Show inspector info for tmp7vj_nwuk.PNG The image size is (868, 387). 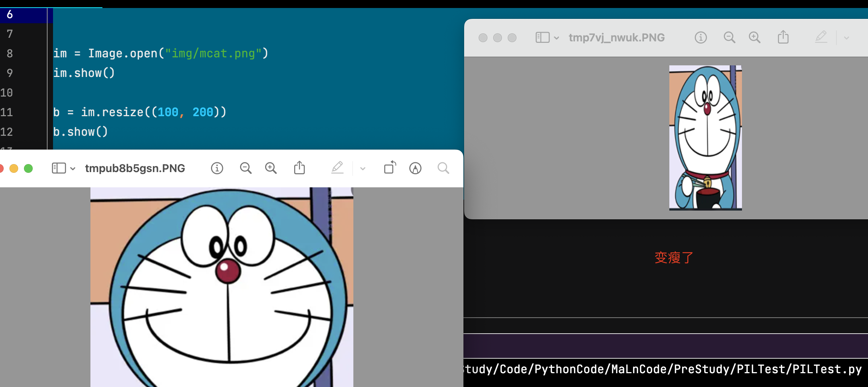point(701,37)
